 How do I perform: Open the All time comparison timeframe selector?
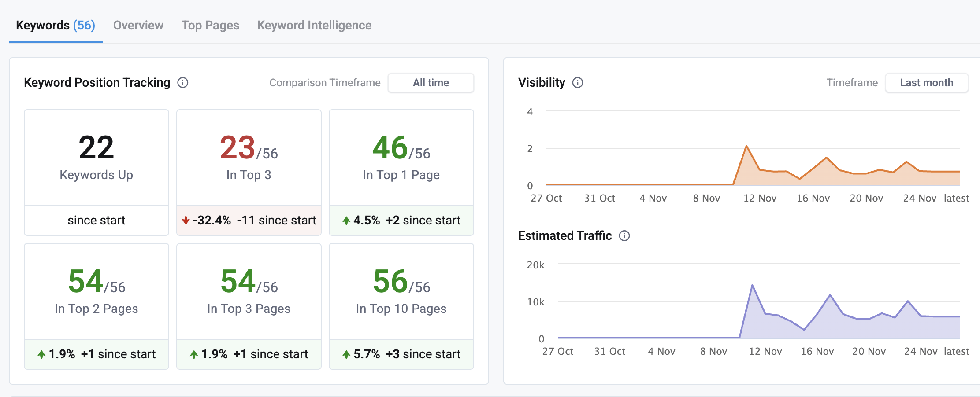tap(431, 82)
